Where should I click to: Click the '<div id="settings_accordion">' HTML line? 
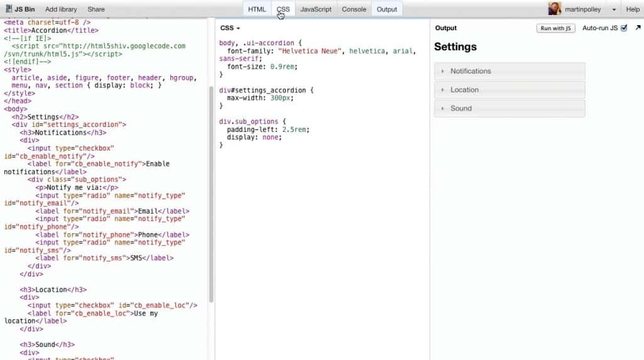(x=69, y=124)
